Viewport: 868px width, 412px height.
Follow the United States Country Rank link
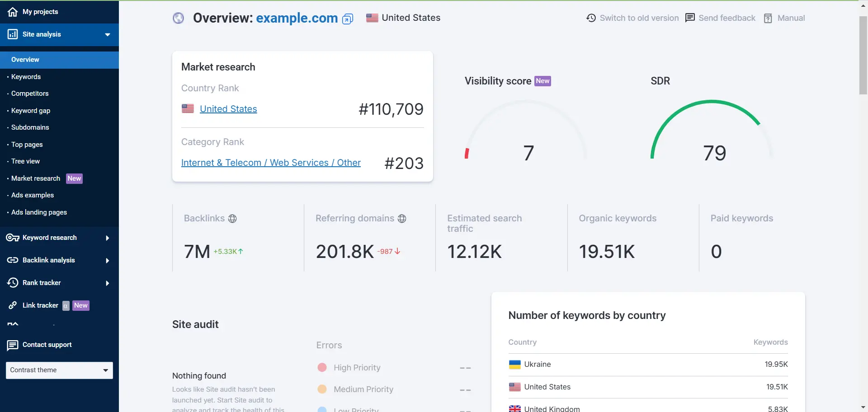point(228,108)
